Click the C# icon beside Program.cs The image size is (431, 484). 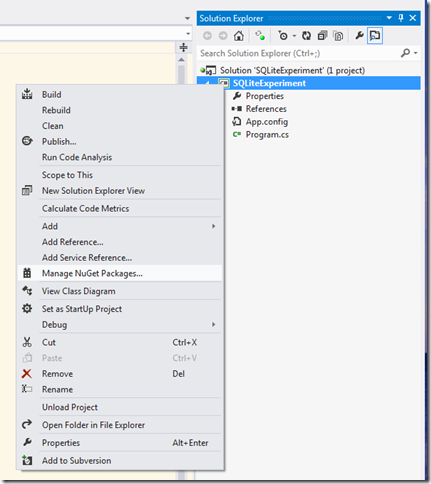[237, 134]
